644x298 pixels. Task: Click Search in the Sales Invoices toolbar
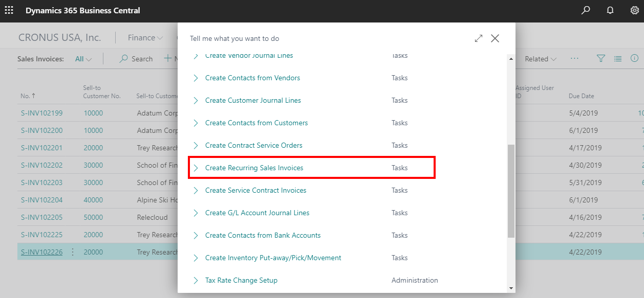136,59
